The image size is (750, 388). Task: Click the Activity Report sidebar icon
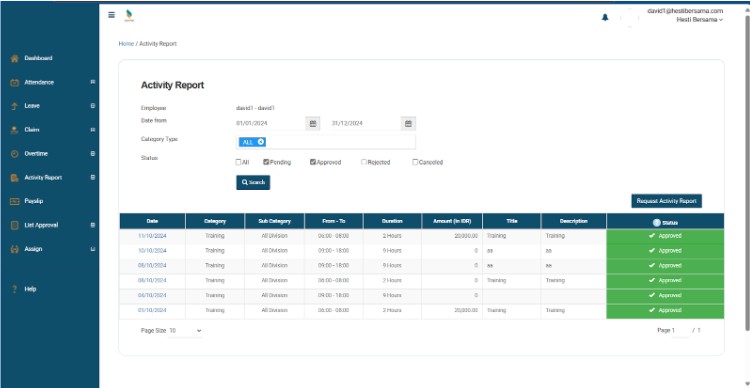[15, 178]
